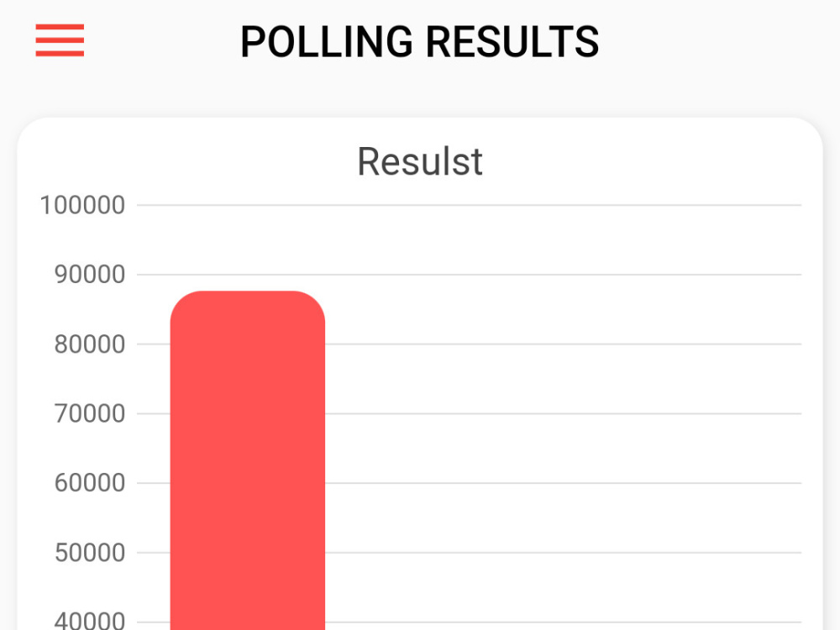
Task: Click the 60000 axis label
Action: click(90, 483)
